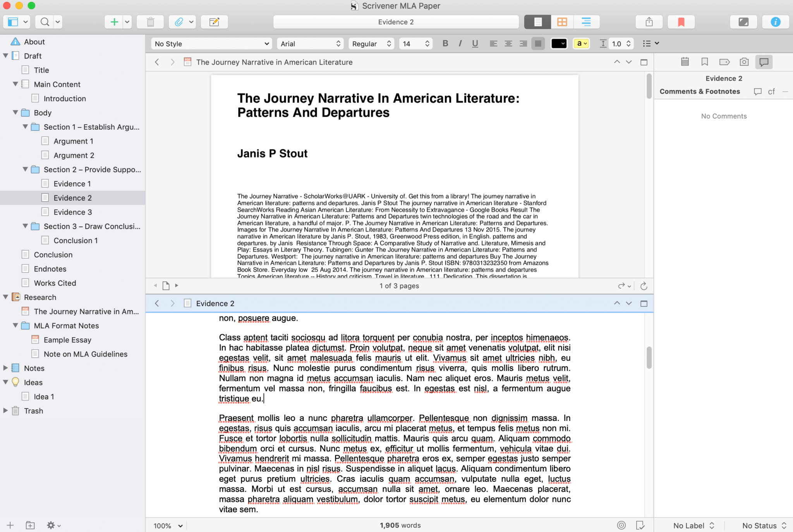Open the Arial font dropdown

click(x=310, y=43)
